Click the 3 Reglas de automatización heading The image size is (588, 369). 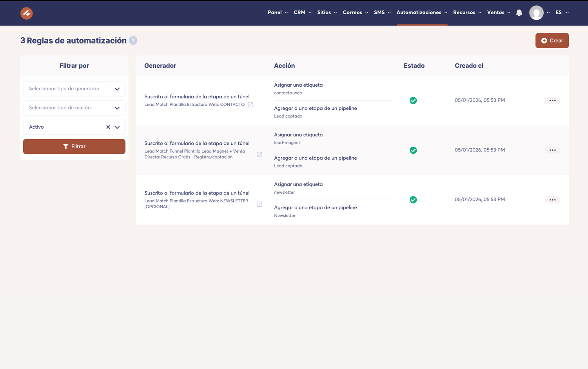pyautogui.click(x=73, y=40)
